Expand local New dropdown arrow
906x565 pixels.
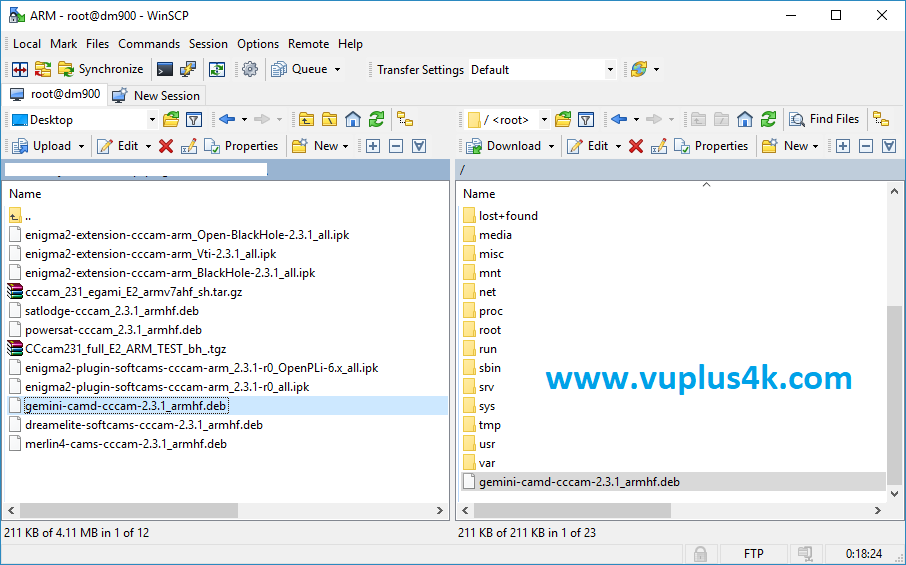point(346,146)
